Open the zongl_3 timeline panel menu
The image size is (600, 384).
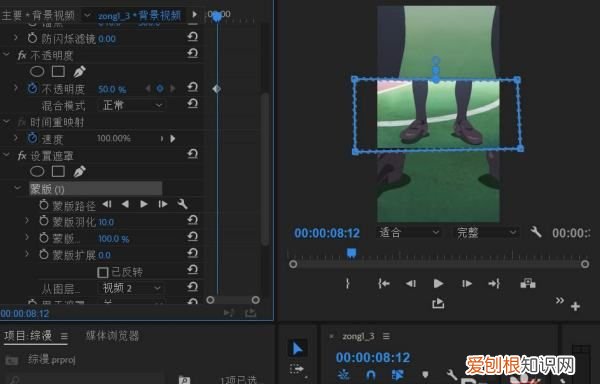tap(386, 336)
